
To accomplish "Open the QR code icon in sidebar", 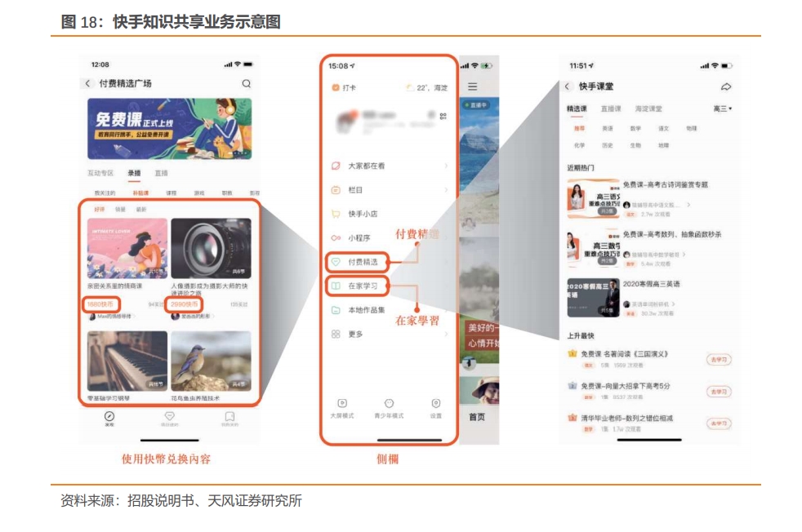I will [443, 117].
